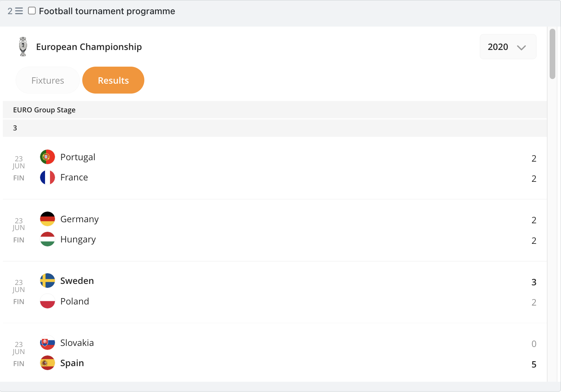
Task: Open the France team name
Action: [74, 177]
